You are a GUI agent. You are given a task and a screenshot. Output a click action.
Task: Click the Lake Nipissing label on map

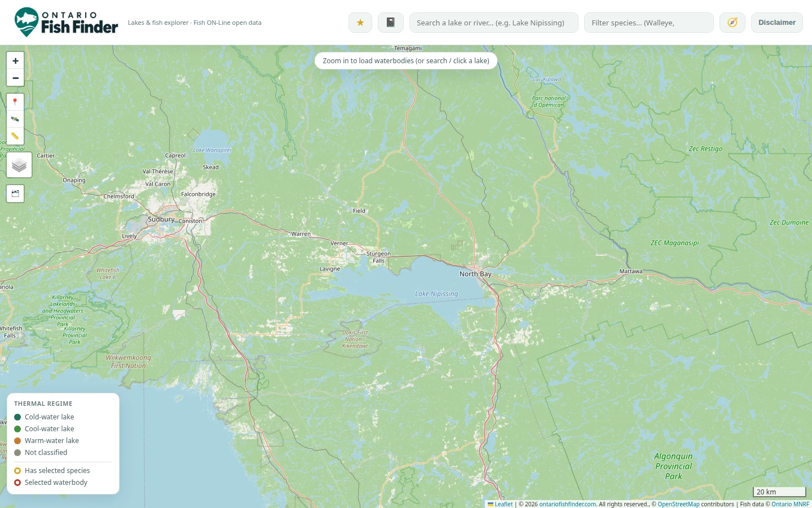(436, 294)
